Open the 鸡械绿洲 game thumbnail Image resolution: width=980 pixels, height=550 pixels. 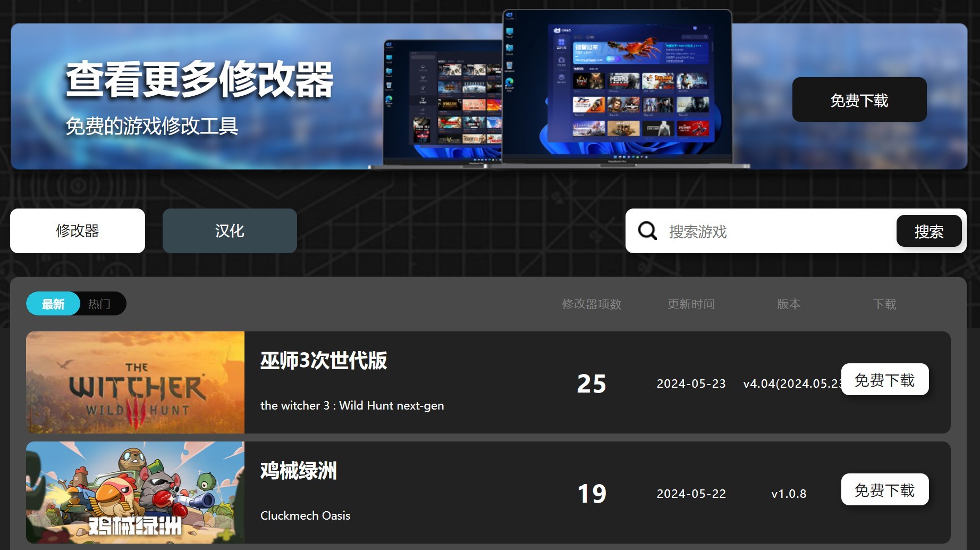coord(135,493)
